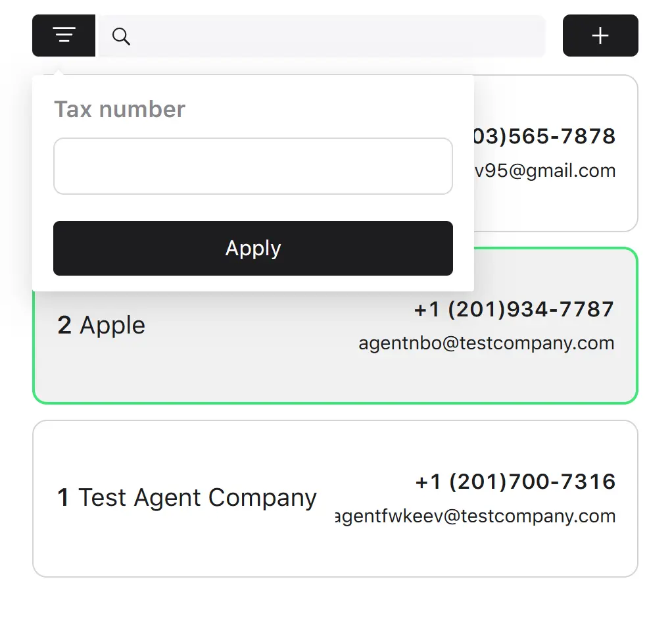
Task: Click the "1 Test Agent Company" name
Action: [x=187, y=498]
